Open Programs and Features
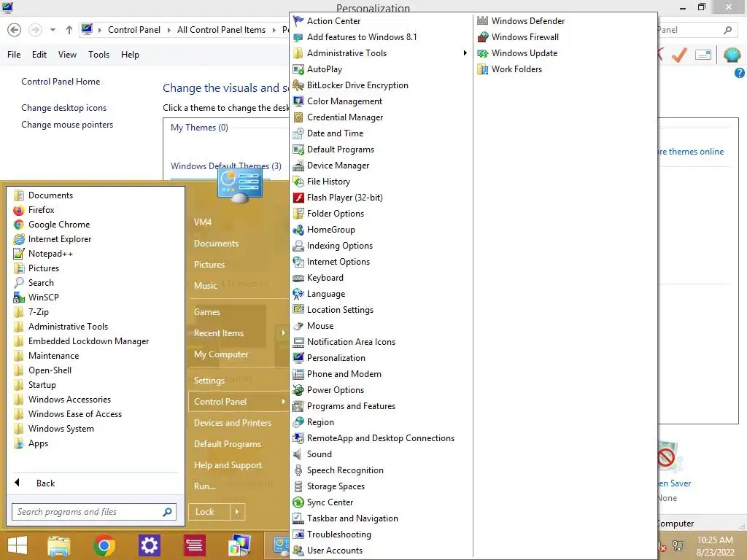The image size is (747, 560). click(x=351, y=406)
